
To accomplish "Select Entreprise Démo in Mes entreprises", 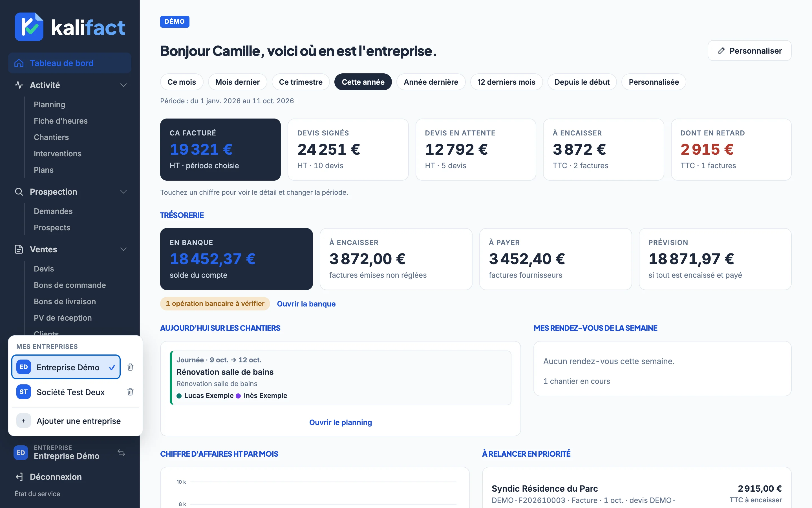I will click(x=66, y=367).
